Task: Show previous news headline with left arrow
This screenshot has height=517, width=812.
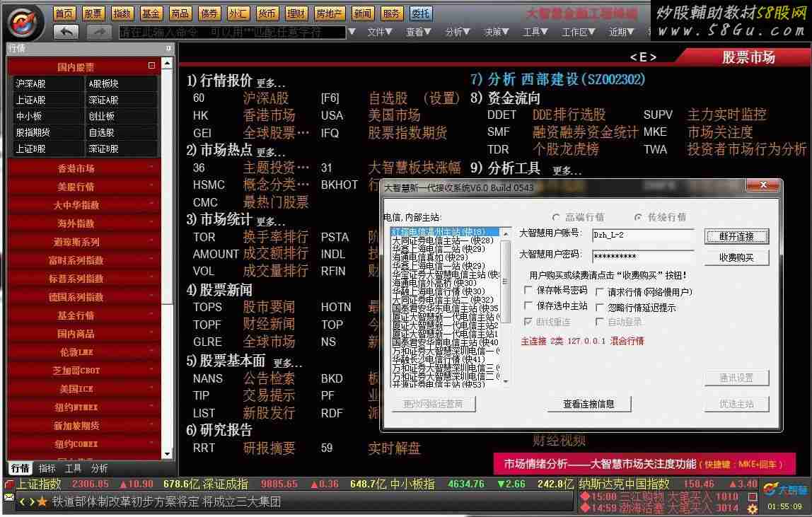Action: coord(22,501)
